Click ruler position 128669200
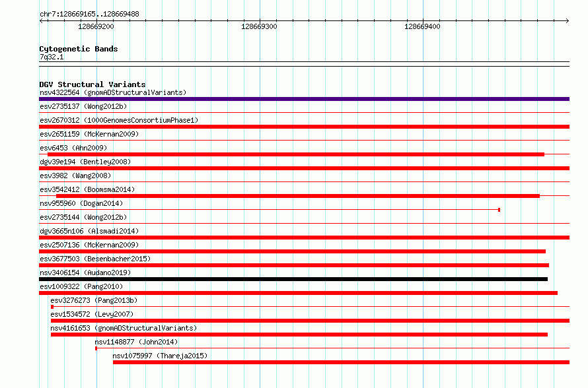 [96, 26]
